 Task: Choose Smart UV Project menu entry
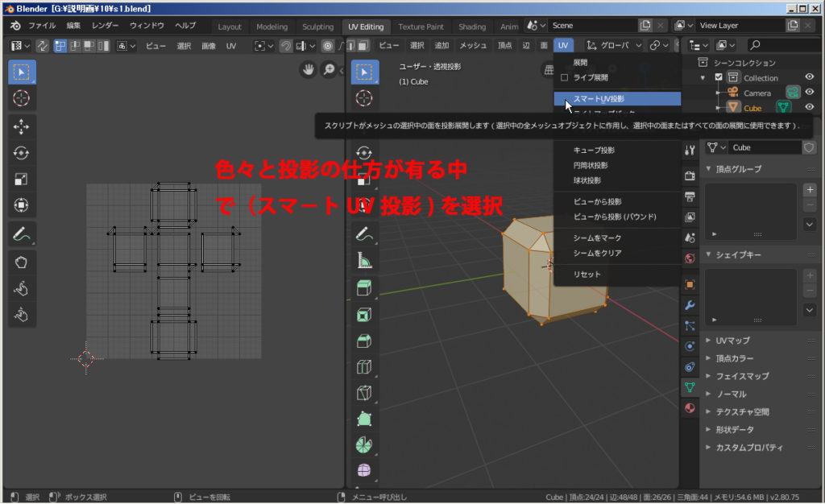coord(617,99)
